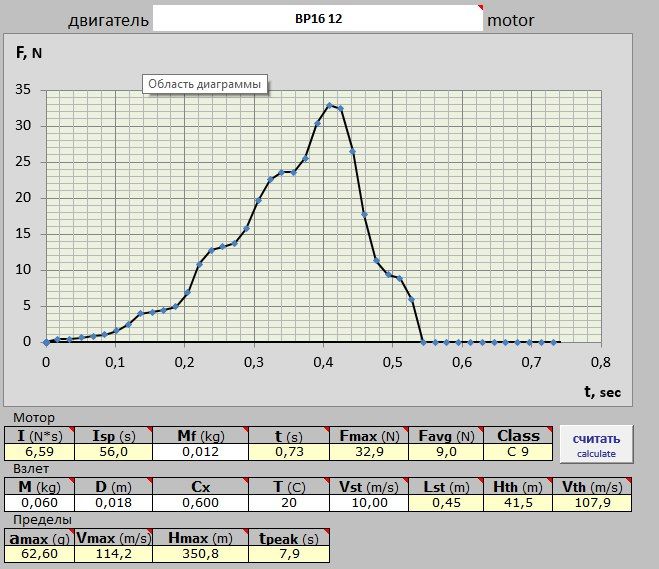Screen dimensions: 659x569
Task: Click the Взлет section label
Action: [x=31, y=469]
